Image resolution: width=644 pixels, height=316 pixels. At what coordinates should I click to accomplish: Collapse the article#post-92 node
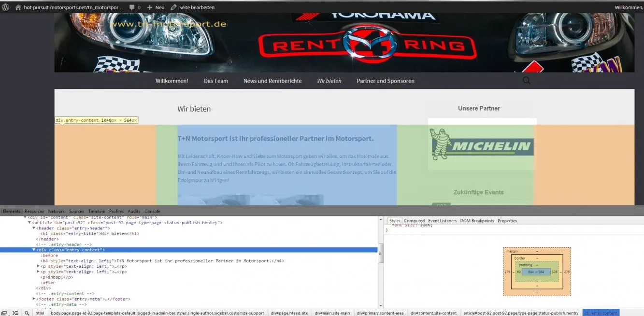coord(29,223)
